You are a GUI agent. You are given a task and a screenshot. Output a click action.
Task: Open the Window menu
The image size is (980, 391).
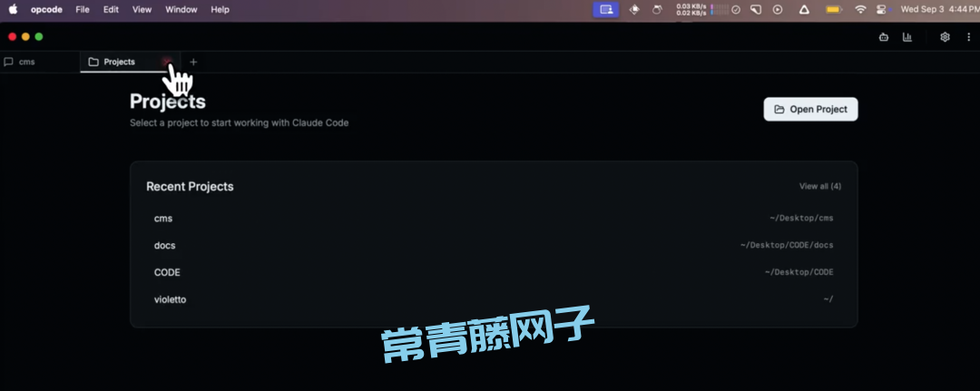coord(181,9)
